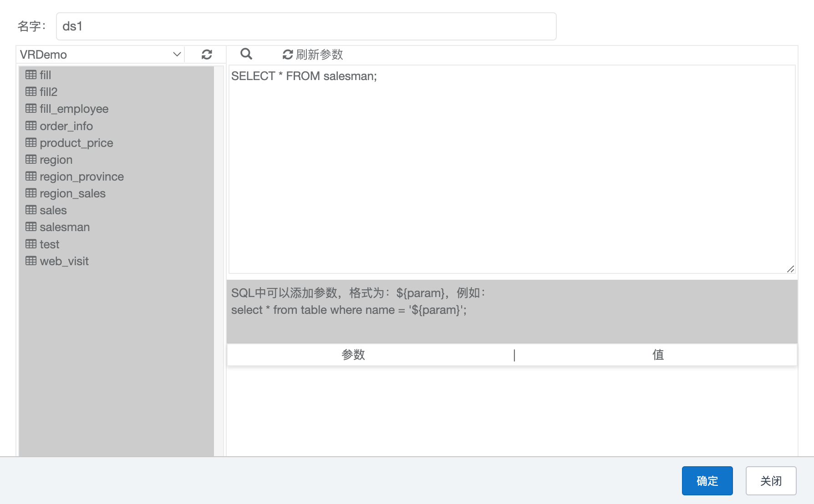Select the region_province table name
The width and height of the screenshot is (814, 504).
point(81,176)
